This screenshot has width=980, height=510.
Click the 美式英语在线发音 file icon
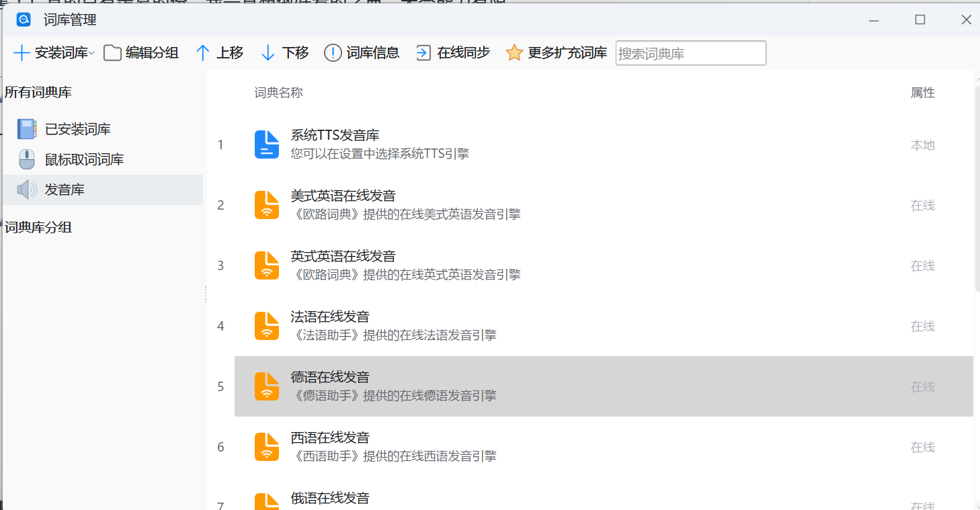267,205
